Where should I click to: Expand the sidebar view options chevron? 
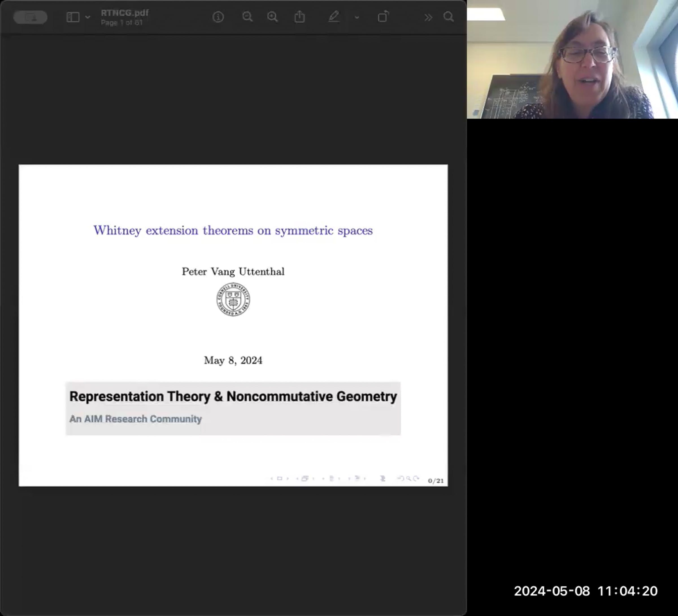(88, 17)
